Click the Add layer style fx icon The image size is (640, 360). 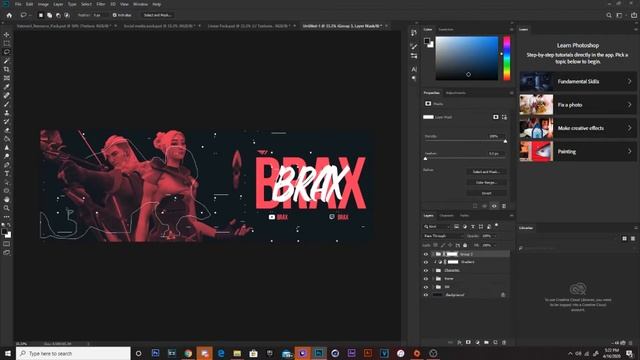(459, 342)
